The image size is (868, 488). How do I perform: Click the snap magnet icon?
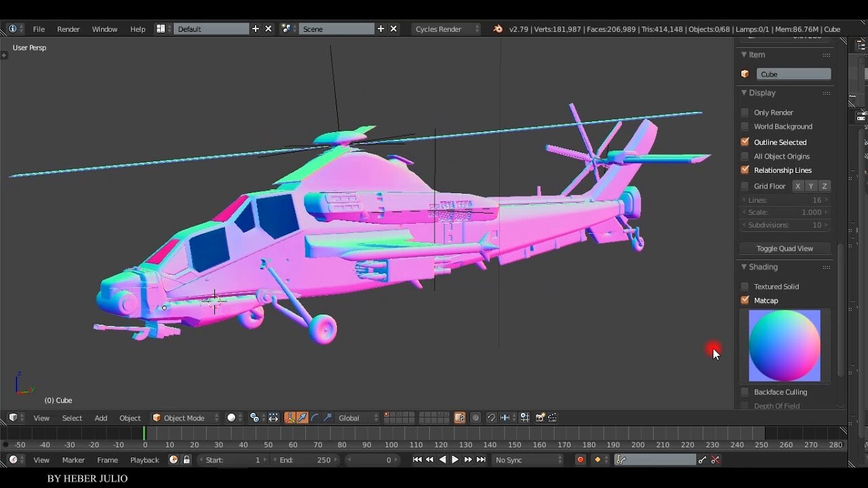pyautogui.click(x=492, y=418)
